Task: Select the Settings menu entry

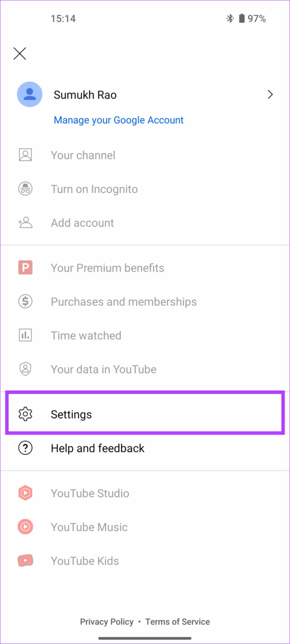Action: 71,414
